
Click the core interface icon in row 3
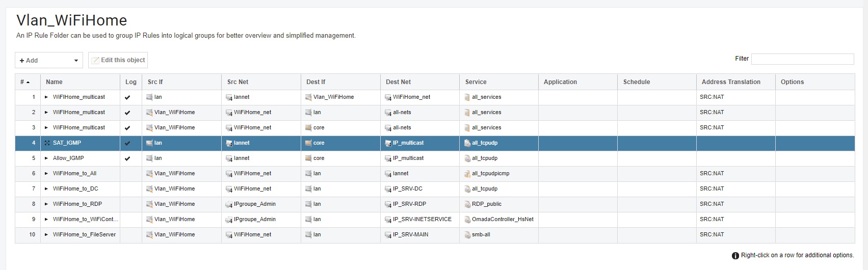click(308, 128)
